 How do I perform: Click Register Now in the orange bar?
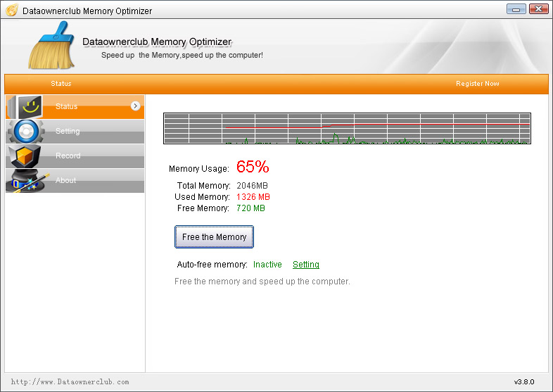click(477, 84)
